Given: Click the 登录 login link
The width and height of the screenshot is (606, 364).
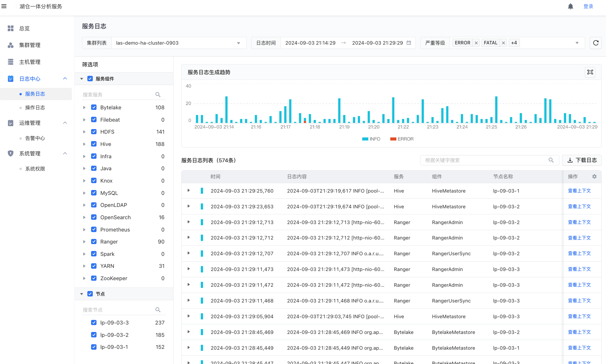Looking at the screenshot, I should click(588, 6).
